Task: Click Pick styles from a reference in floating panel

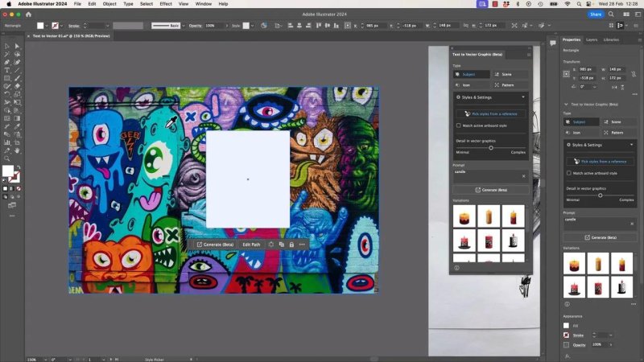Action: [491, 113]
